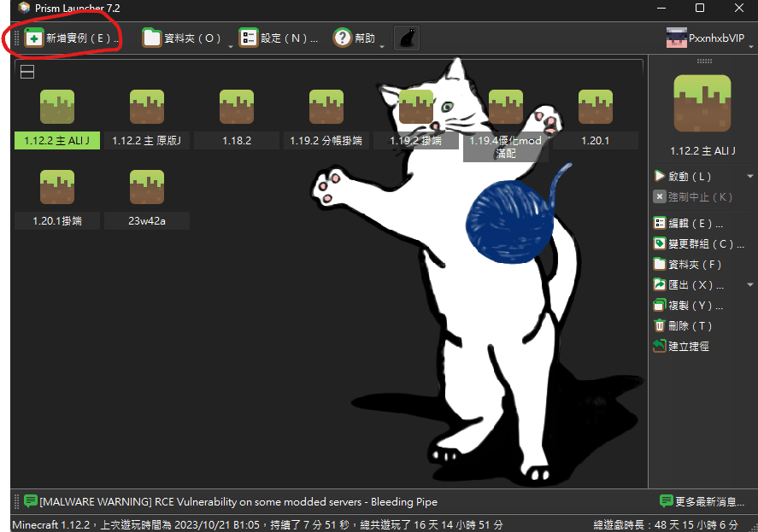Launch instance with 啟動 (L) button
Viewport: 758px width, 532px height.
pos(690,176)
